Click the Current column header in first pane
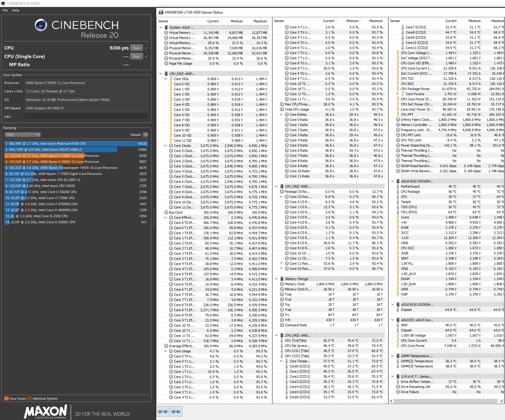The height and width of the screenshot is (420, 505). coord(208,21)
